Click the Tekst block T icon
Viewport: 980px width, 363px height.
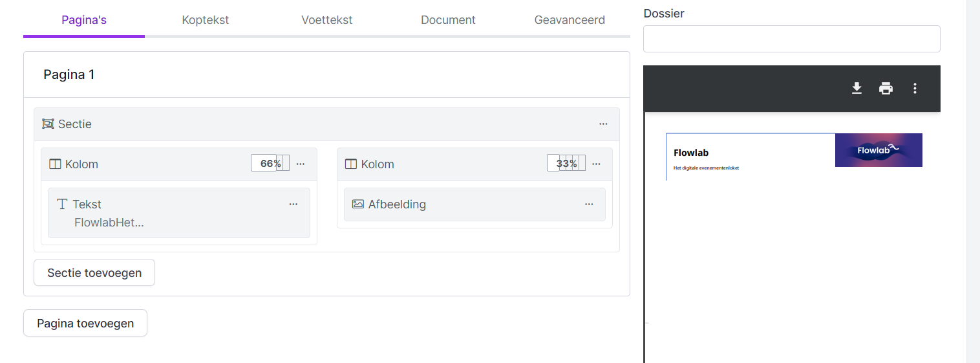[x=62, y=204]
